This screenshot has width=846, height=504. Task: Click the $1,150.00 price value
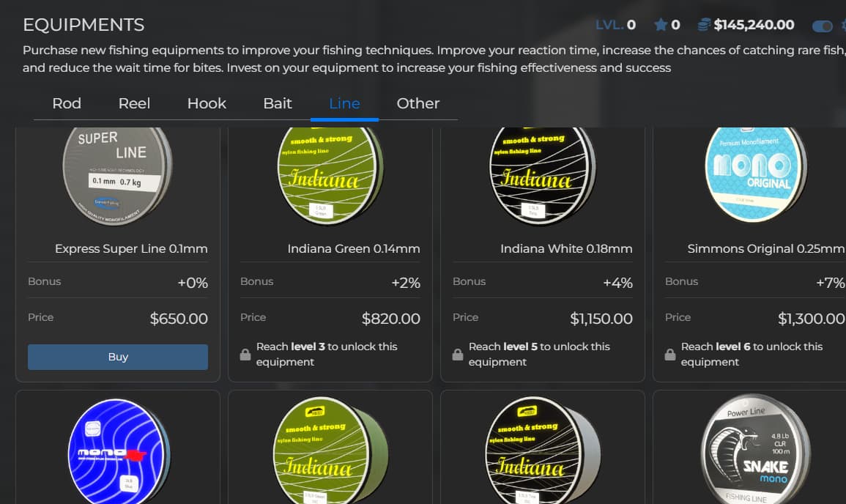pyautogui.click(x=601, y=319)
